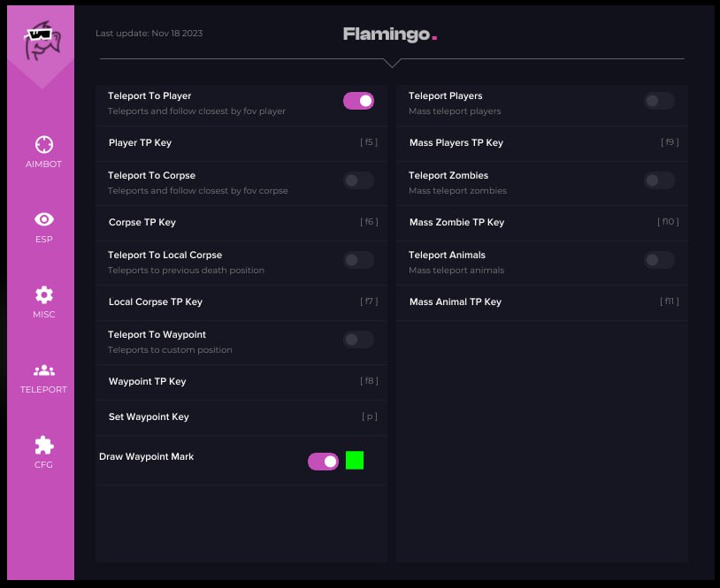Click the flamingo logo with sunglasses
This screenshot has height=588, width=720.
point(42,41)
